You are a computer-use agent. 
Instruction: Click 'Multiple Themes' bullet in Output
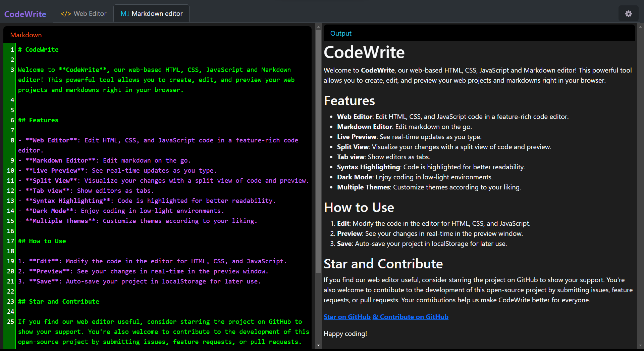pyautogui.click(x=429, y=187)
